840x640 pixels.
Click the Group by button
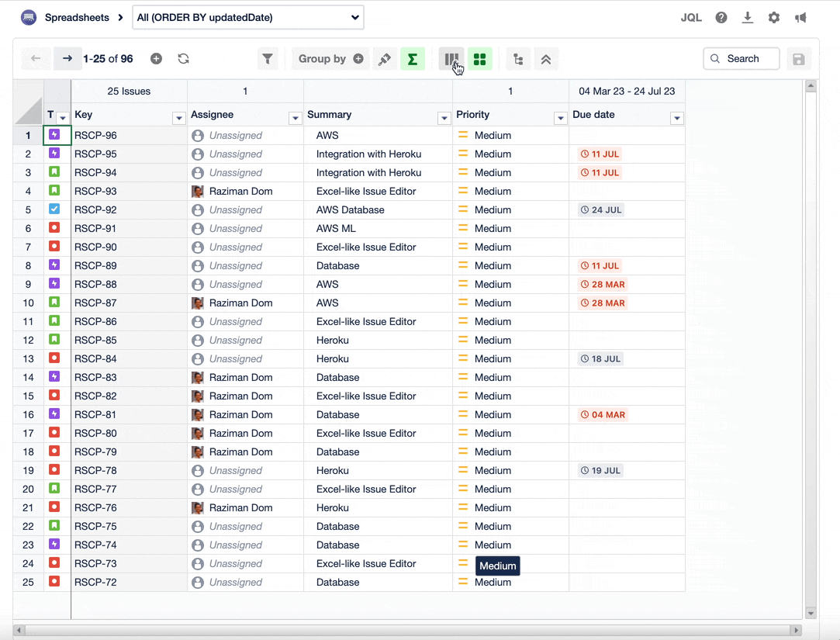point(330,59)
